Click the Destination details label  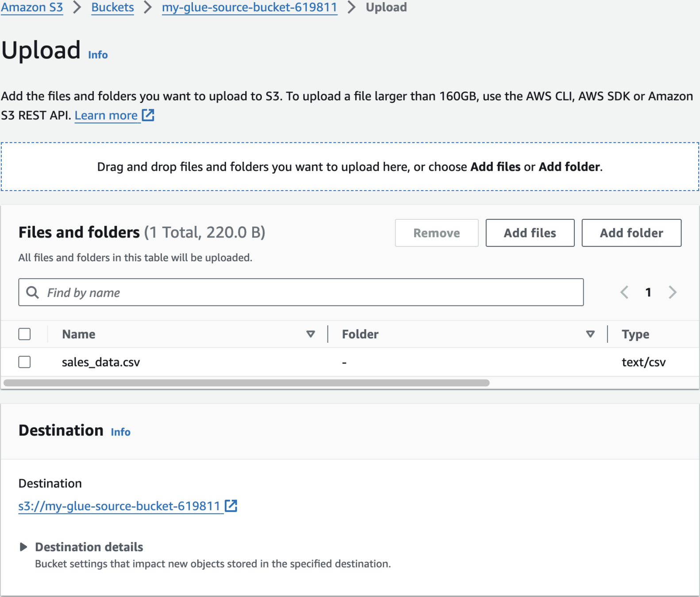[x=89, y=547]
